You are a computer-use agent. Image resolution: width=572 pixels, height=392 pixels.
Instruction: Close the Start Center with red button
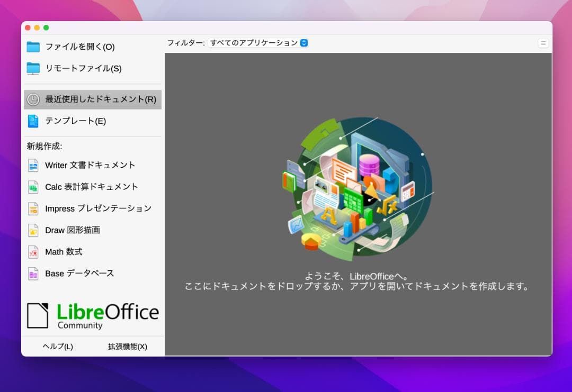click(x=28, y=28)
